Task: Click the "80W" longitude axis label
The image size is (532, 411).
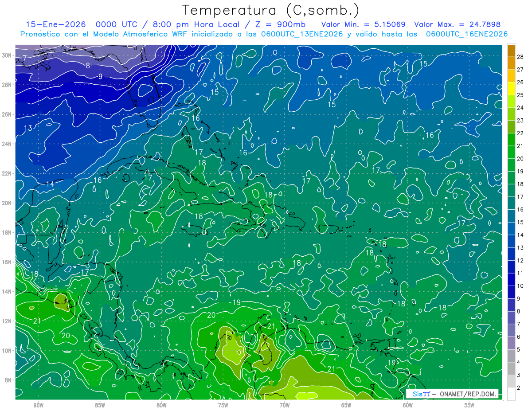Action: pos(161,405)
